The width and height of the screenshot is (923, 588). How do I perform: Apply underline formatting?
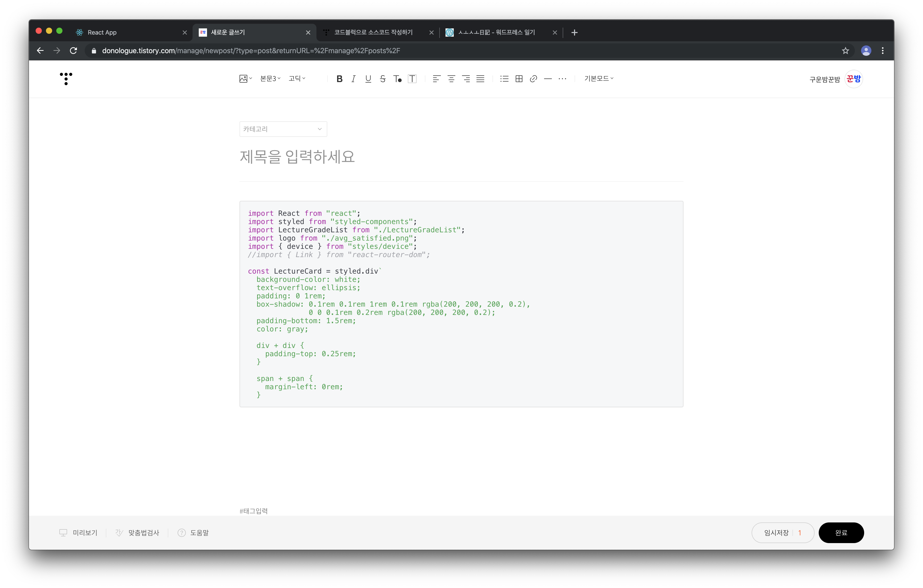pos(368,79)
